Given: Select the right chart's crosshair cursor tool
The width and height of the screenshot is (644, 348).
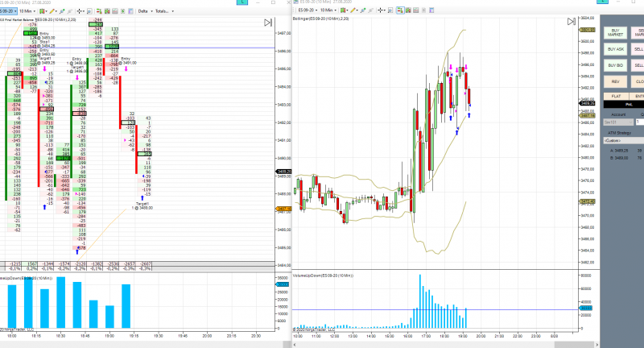Looking at the screenshot, I should pyautogui.click(x=380, y=10).
